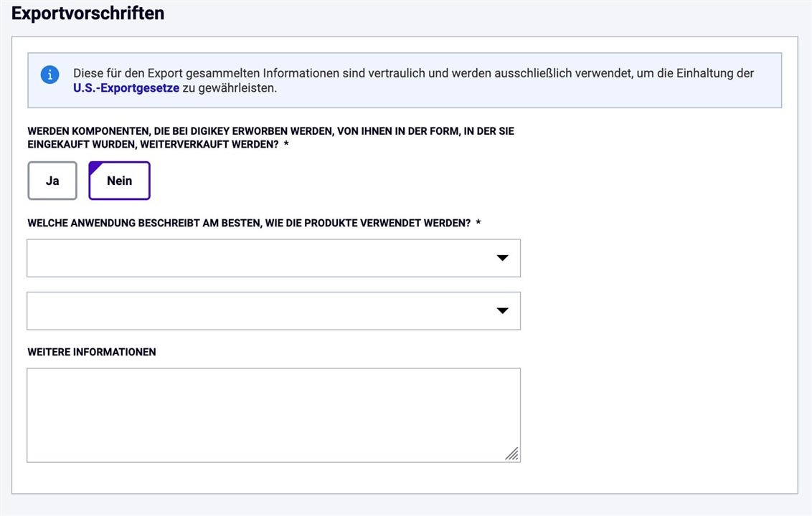Open the first application dropdown field

point(273,258)
